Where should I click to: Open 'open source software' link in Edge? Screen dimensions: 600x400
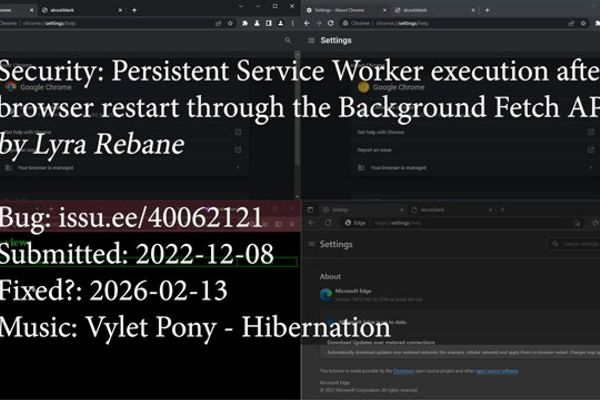497,371
